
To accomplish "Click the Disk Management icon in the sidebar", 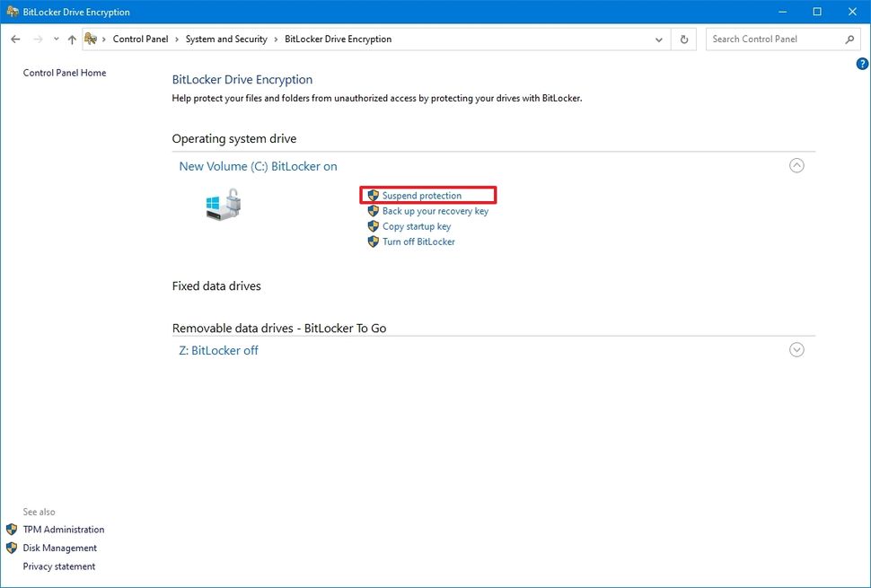I will tap(10, 548).
